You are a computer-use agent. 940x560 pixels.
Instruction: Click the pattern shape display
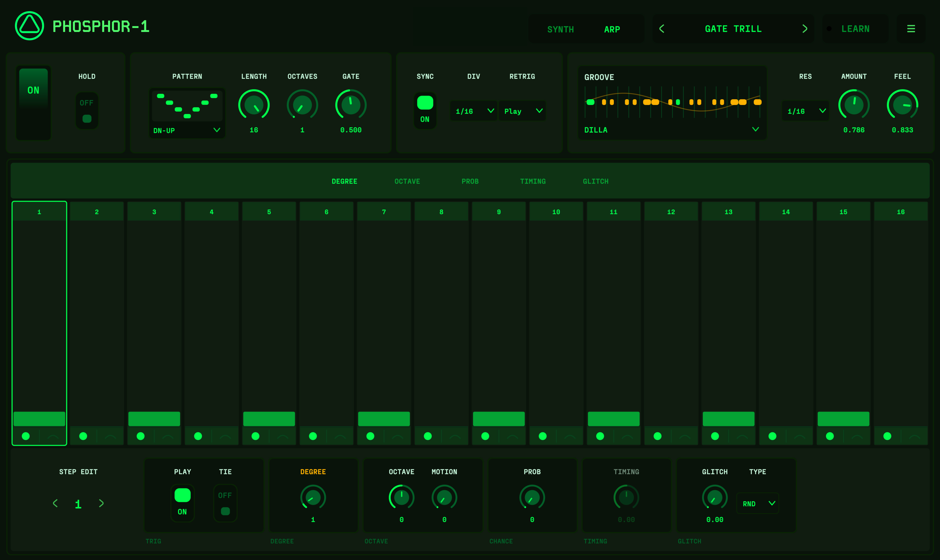pyautogui.click(x=187, y=106)
